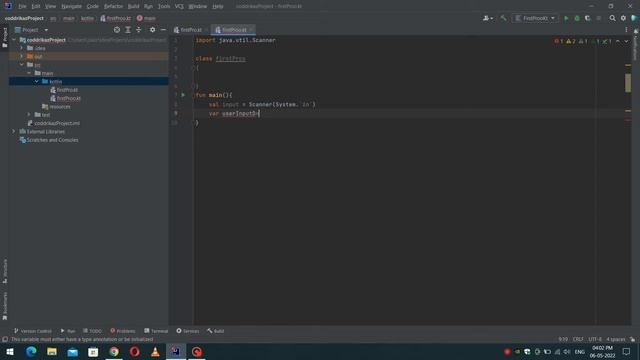Open Microsoft Edge from taskbar
Viewport: 640px width, 360px height.
point(31,351)
